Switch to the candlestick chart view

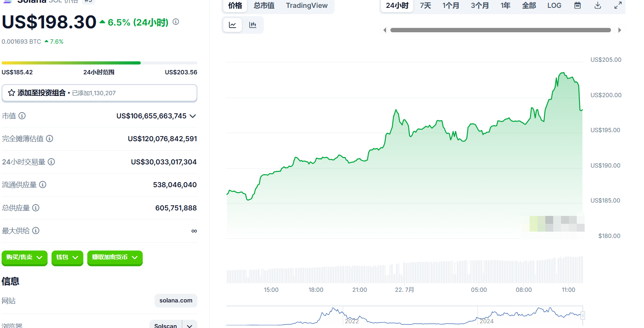point(253,25)
